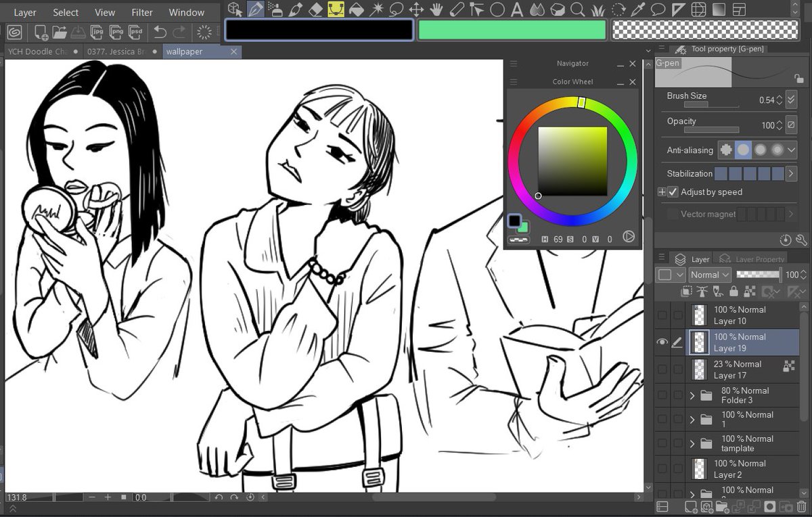Show Folder 3 visibility box

(662, 395)
